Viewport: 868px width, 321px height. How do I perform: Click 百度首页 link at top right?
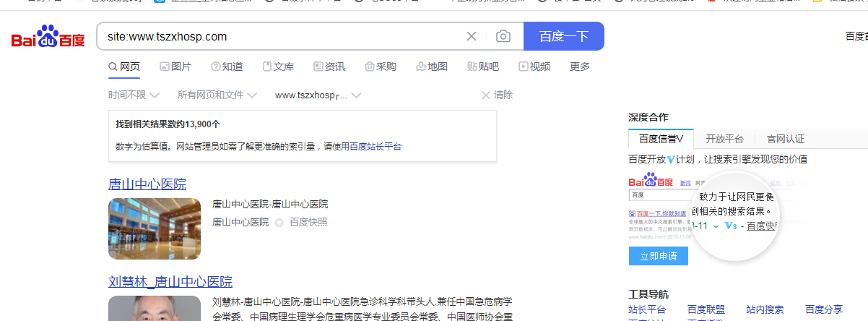point(856,36)
